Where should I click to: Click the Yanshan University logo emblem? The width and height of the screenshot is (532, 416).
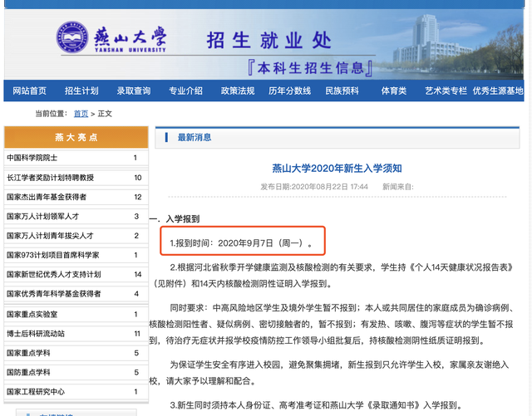pos(72,37)
